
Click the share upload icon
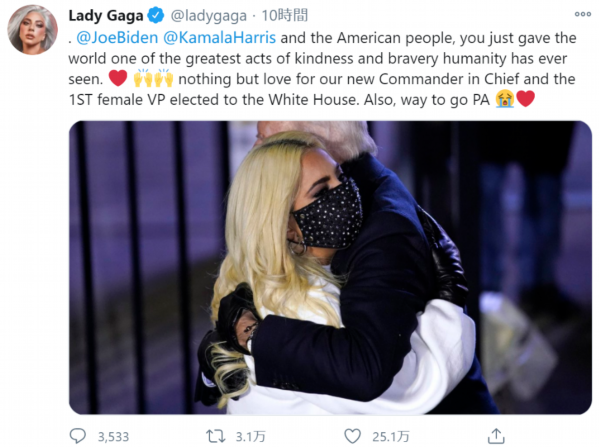pos(496,436)
